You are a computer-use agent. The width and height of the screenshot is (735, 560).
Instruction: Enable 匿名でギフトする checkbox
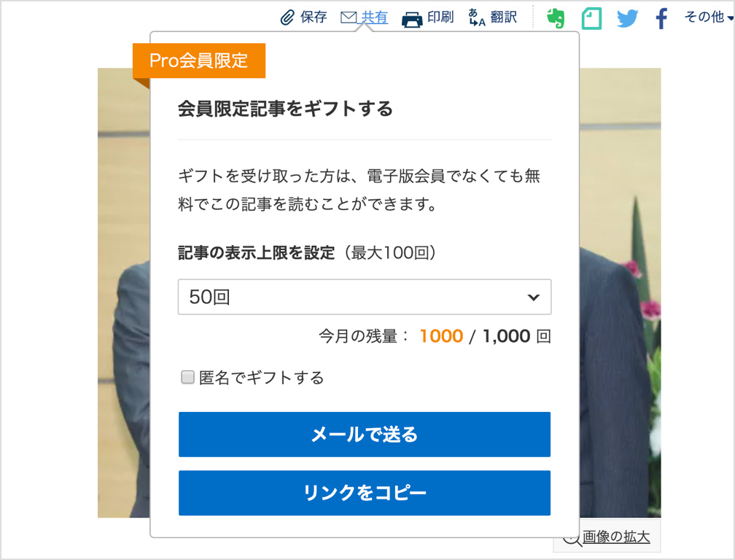[187, 377]
